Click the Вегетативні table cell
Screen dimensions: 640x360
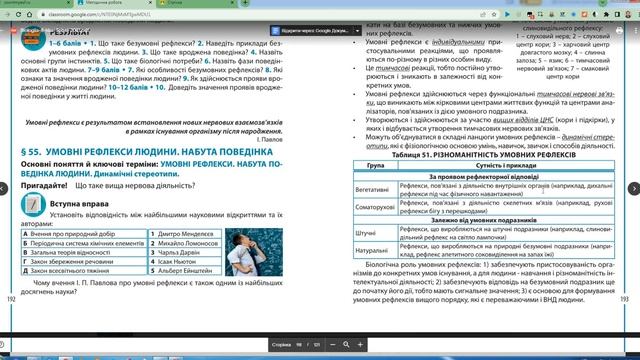[376, 190]
